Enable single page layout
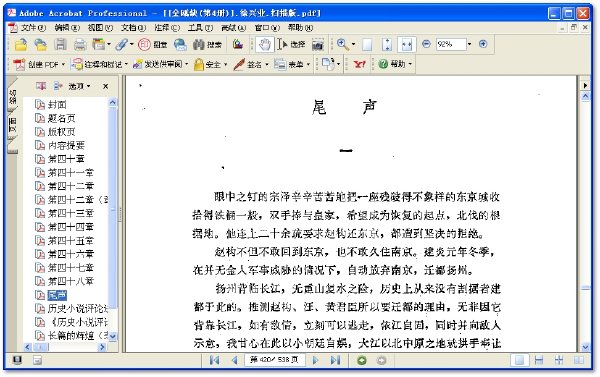 point(520,361)
